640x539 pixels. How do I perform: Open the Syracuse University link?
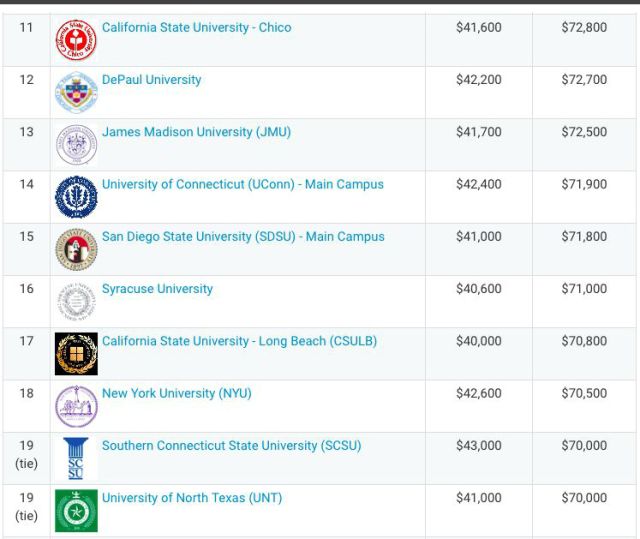pos(157,288)
